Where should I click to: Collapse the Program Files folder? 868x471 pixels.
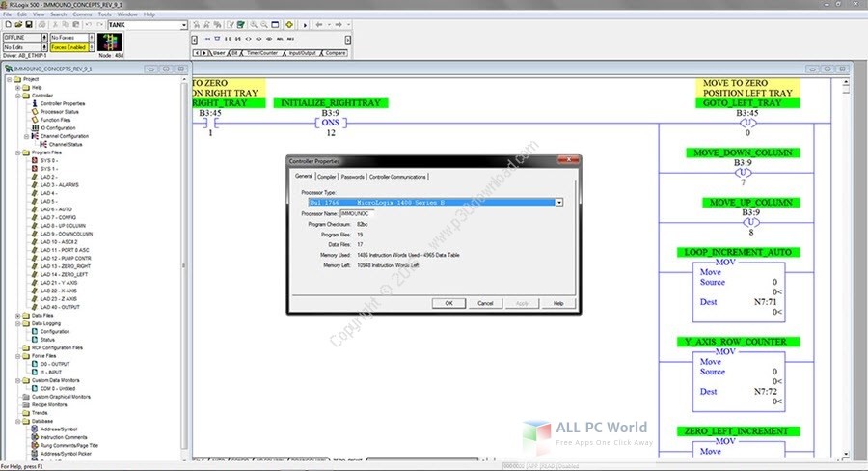17,152
